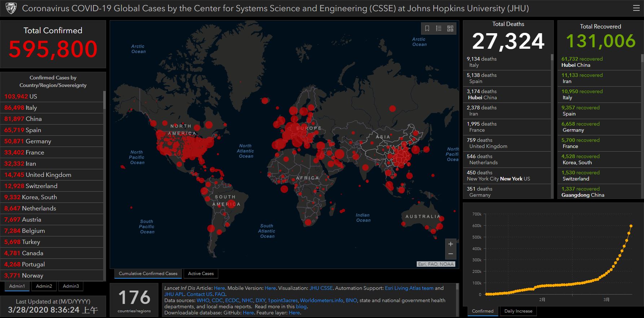The width and height of the screenshot is (644, 318).
Task: Click the 4,528 recovered Korea, South entry
Action: click(599, 160)
